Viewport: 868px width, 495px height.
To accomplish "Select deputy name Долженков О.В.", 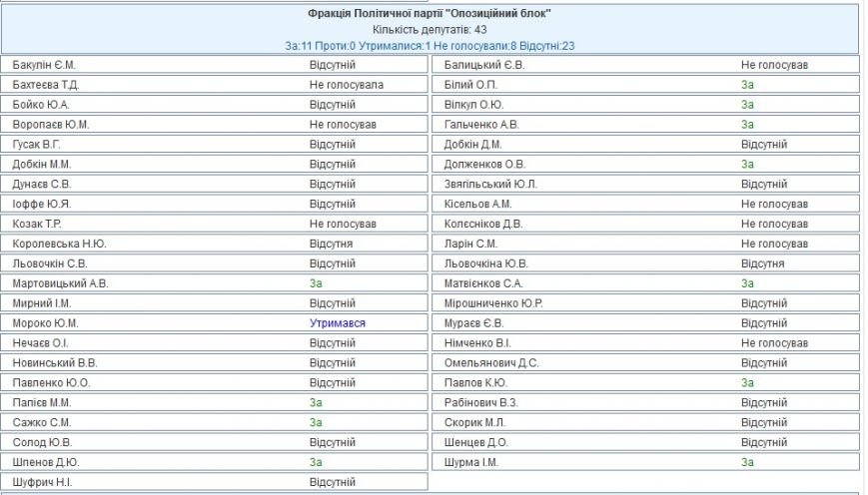I will pyautogui.click(x=484, y=165).
